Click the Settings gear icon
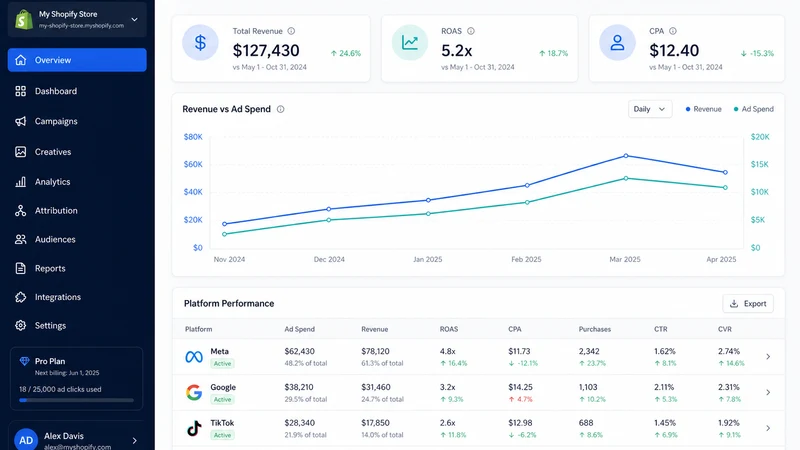The image size is (800, 450). [20, 326]
